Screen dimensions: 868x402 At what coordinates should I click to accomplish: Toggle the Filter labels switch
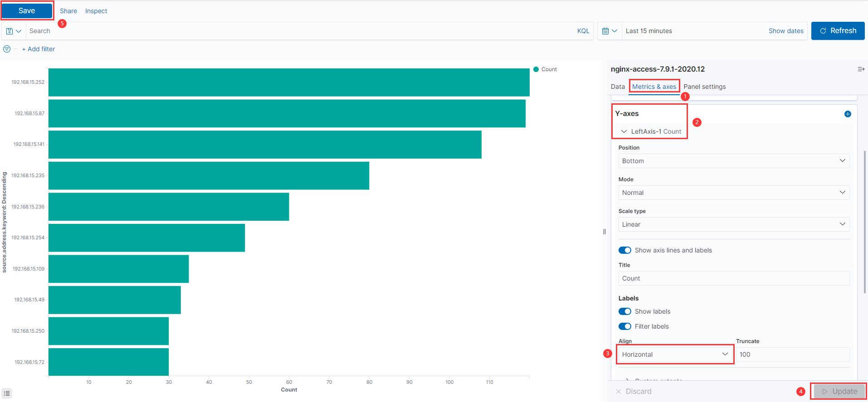pos(625,326)
